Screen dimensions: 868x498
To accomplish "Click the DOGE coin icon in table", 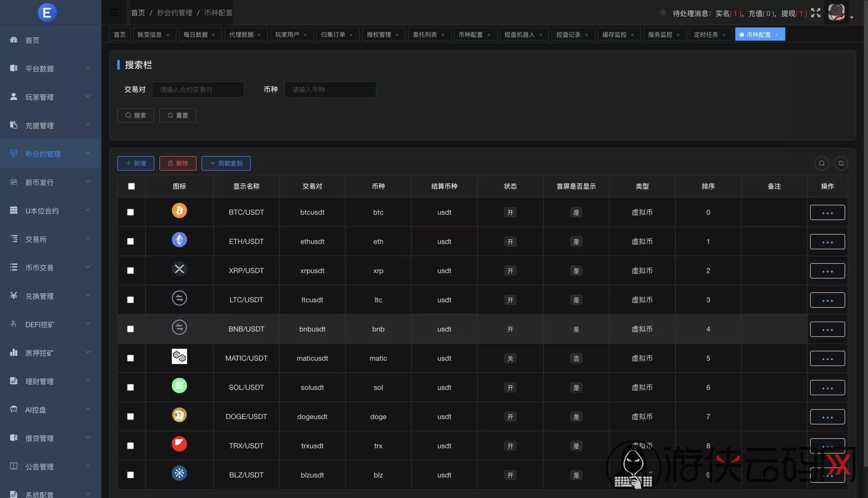I will 179,415.
